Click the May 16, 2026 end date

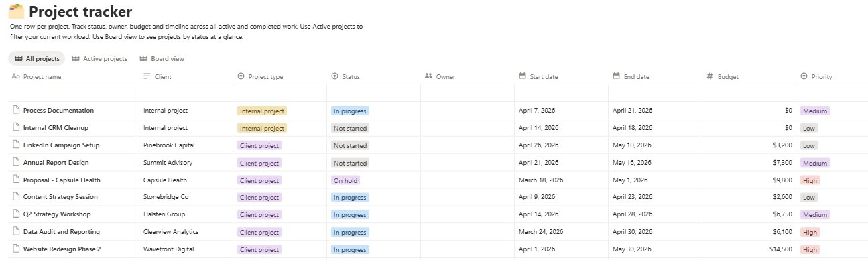[632, 163]
